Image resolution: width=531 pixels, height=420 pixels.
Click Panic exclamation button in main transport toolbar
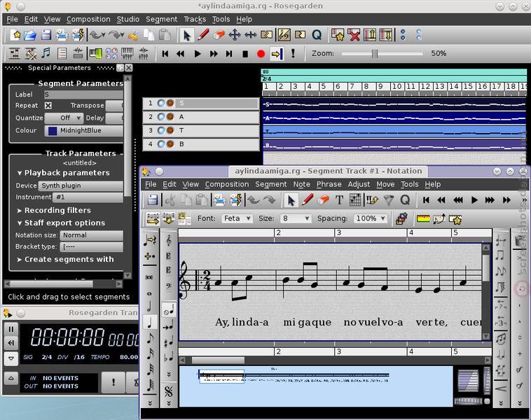[x=293, y=53]
